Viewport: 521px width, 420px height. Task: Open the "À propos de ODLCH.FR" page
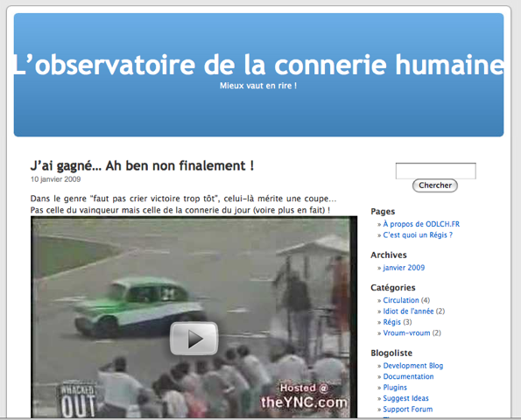click(x=421, y=224)
